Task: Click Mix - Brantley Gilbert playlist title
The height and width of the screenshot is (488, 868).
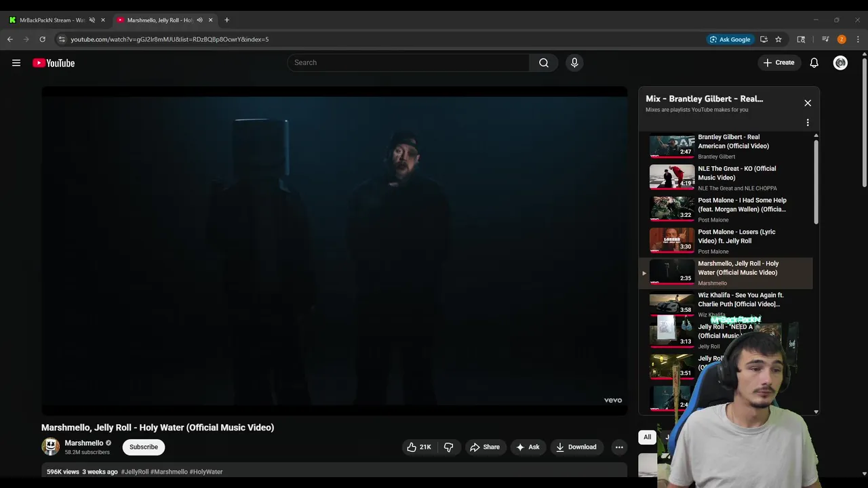Action: [704, 99]
